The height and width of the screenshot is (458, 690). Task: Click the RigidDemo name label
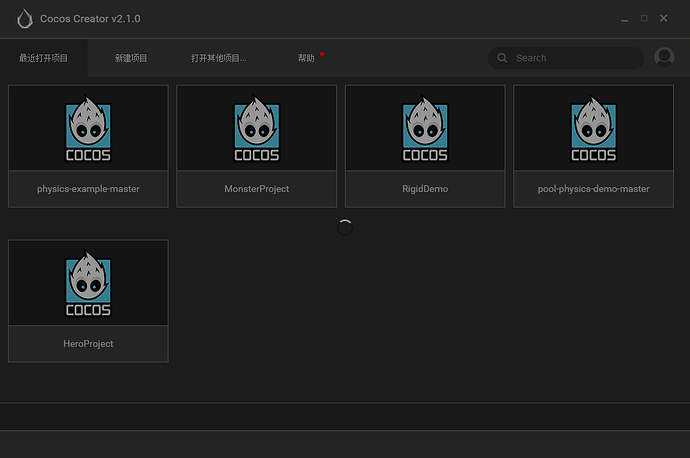(425, 189)
